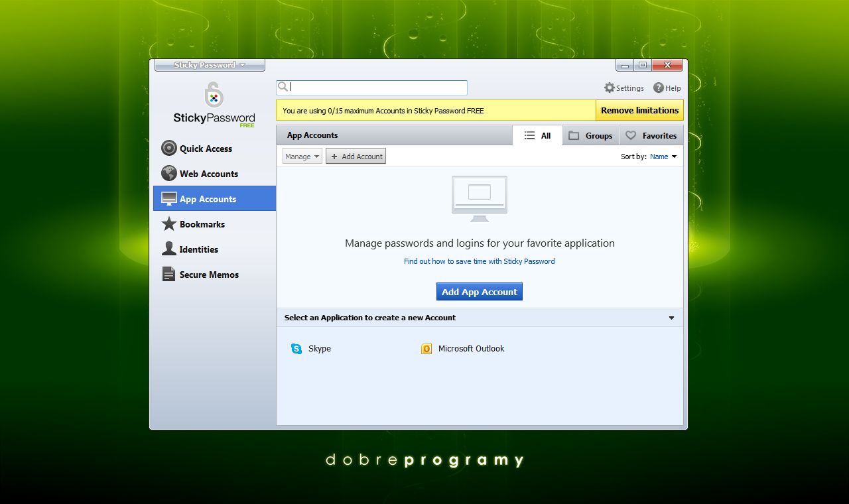Click the search magnifier icon
849x504 pixels.
pyautogui.click(x=283, y=86)
